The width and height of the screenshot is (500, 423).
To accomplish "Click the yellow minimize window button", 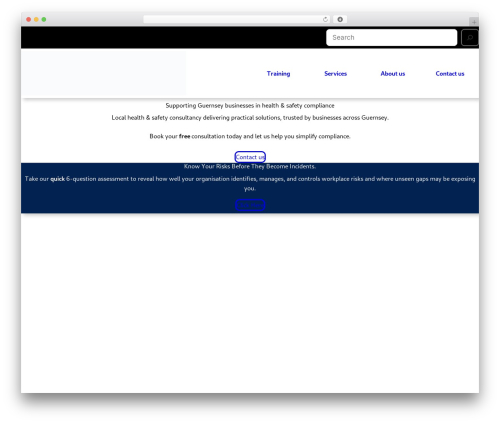I will (x=36, y=20).
